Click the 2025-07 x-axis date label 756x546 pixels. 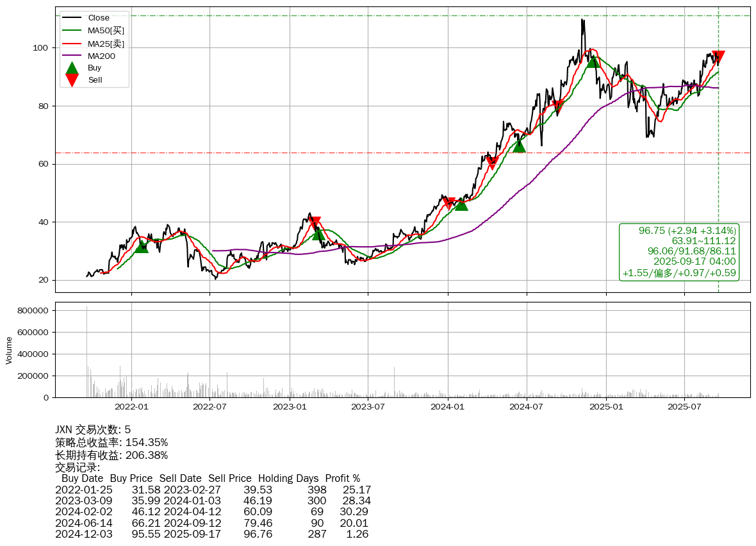coord(685,406)
